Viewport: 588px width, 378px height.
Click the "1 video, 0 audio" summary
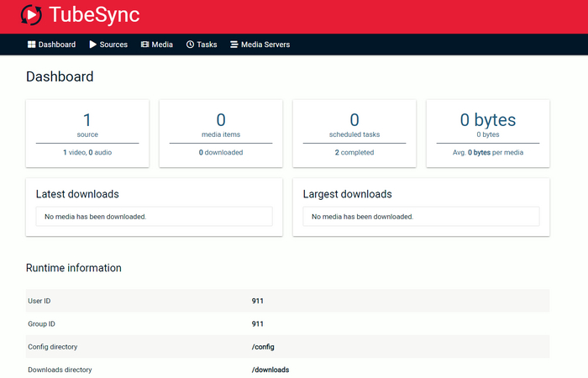tap(87, 153)
